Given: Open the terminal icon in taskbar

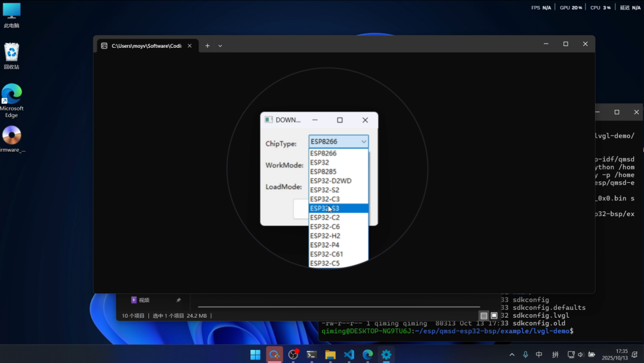Looking at the screenshot, I should click(x=311, y=355).
